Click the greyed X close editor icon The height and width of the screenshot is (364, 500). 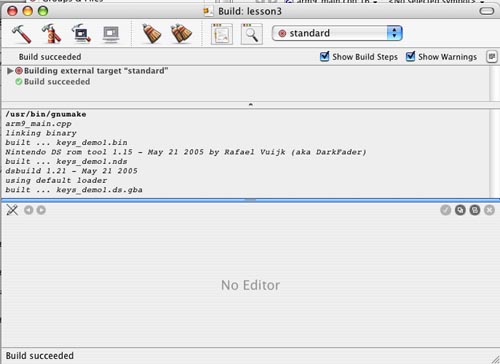pyautogui.click(x=489, y=210)
